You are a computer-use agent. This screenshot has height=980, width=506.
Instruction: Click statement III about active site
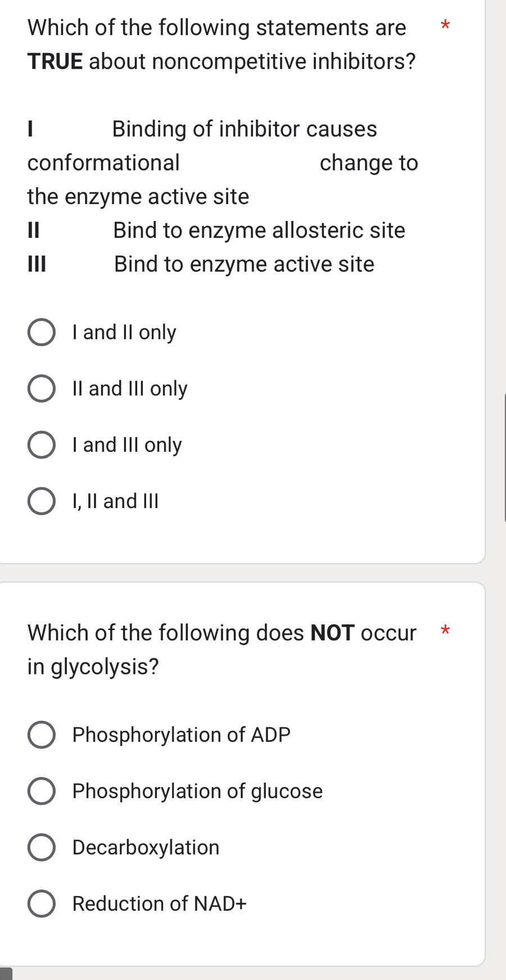pyautogui.click(x=201, y=264)
